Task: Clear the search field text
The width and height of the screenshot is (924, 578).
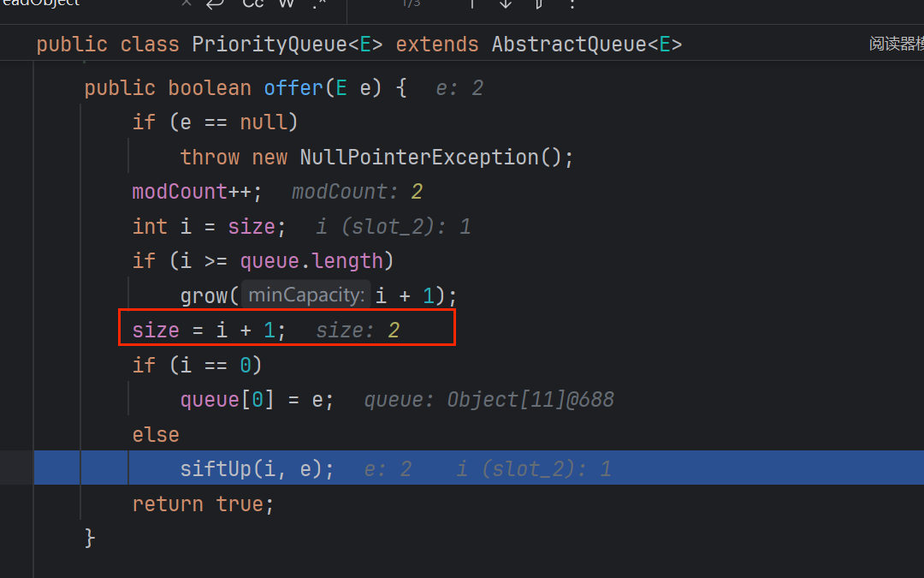Action: pyautogui.click(x=187, y=3)
